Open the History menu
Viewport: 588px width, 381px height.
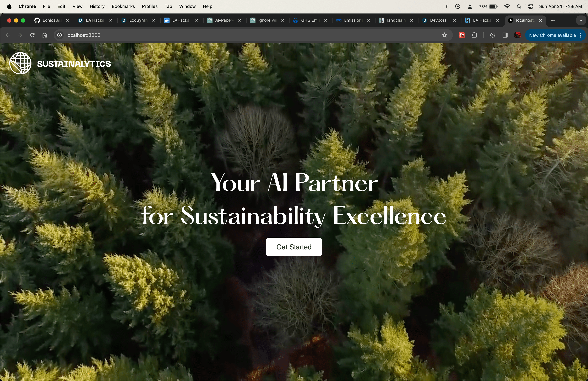pyautogui.click(x=97, y=6)
